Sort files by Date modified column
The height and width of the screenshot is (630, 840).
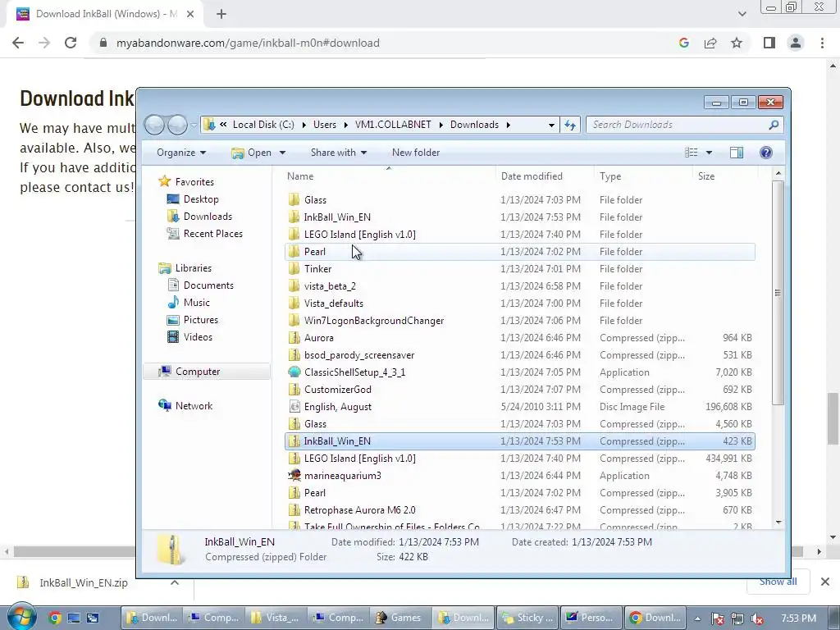point(545,176)
